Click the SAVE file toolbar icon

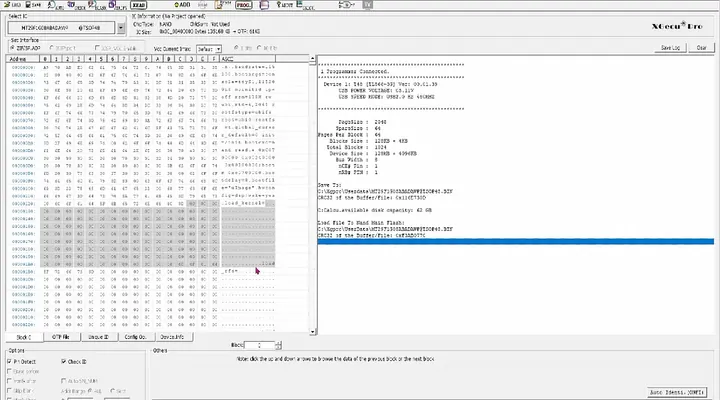pos(33,5)
